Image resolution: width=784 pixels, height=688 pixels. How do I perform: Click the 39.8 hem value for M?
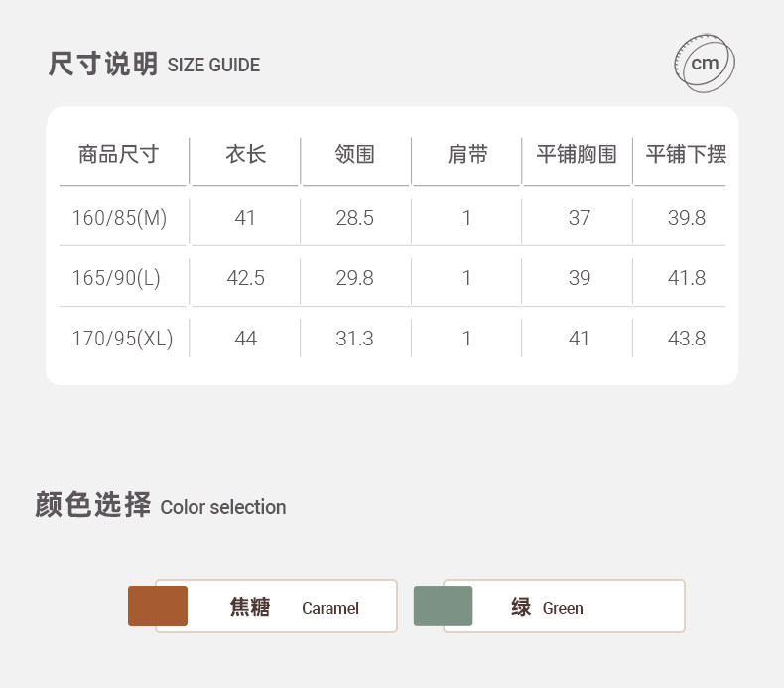pos(686,218)
